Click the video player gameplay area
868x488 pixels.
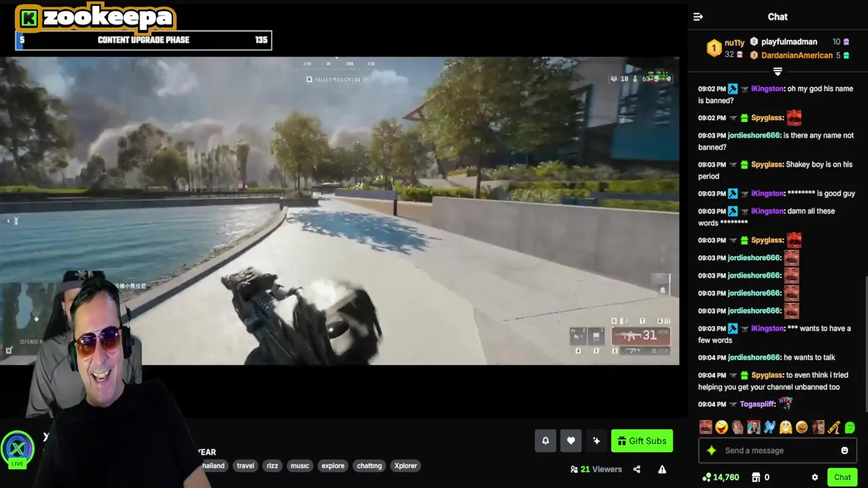click(339, 211)
